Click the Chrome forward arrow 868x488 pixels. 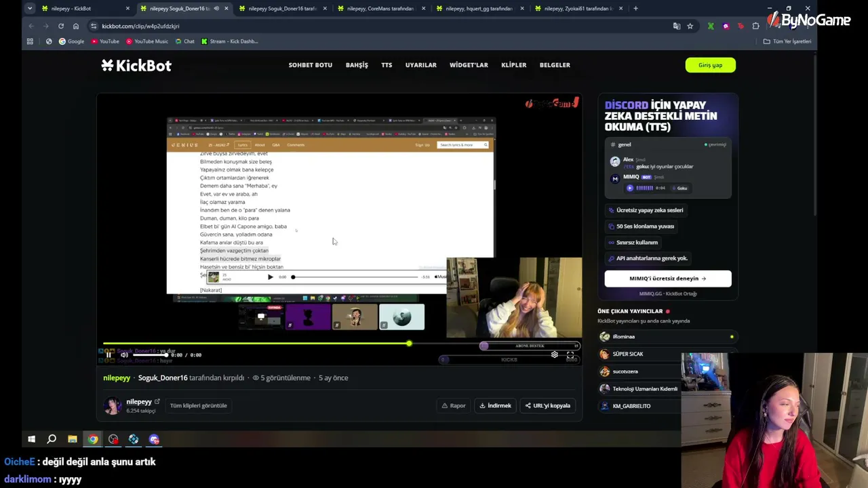pyautogui.click(x=46, y=26)
